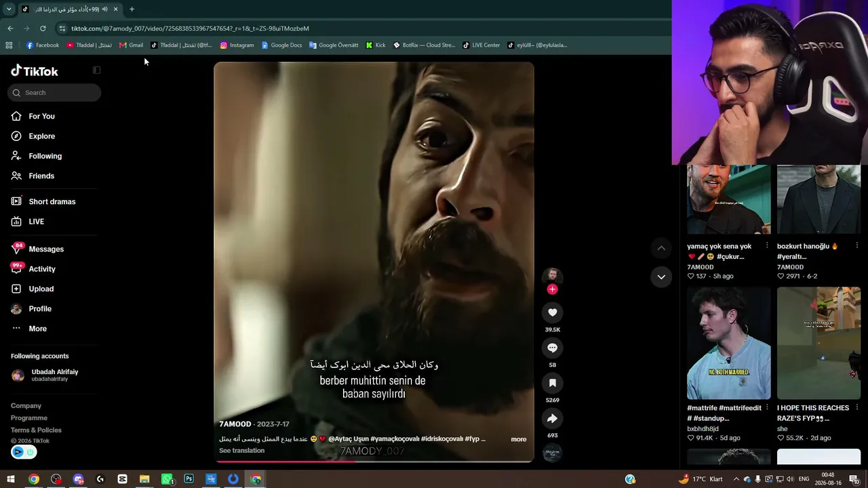
Task: Expand the More menu in the sidebar
Action: click(x=28, y=329)
